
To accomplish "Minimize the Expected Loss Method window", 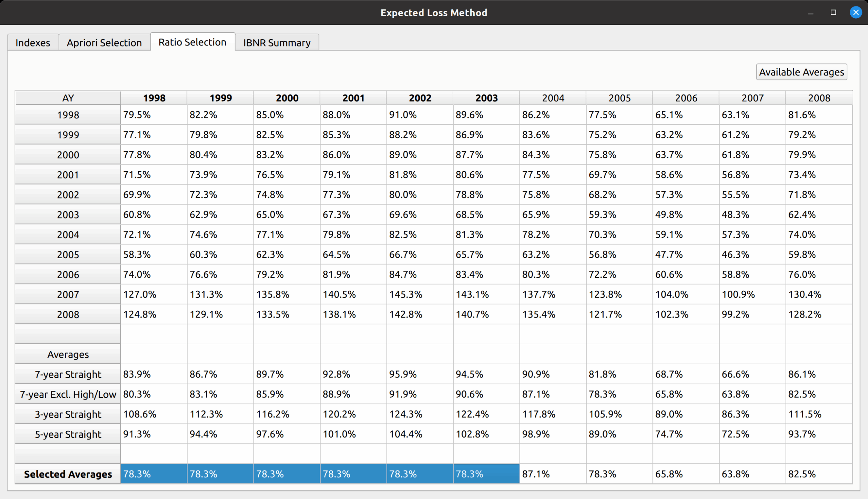I will 810,13.
